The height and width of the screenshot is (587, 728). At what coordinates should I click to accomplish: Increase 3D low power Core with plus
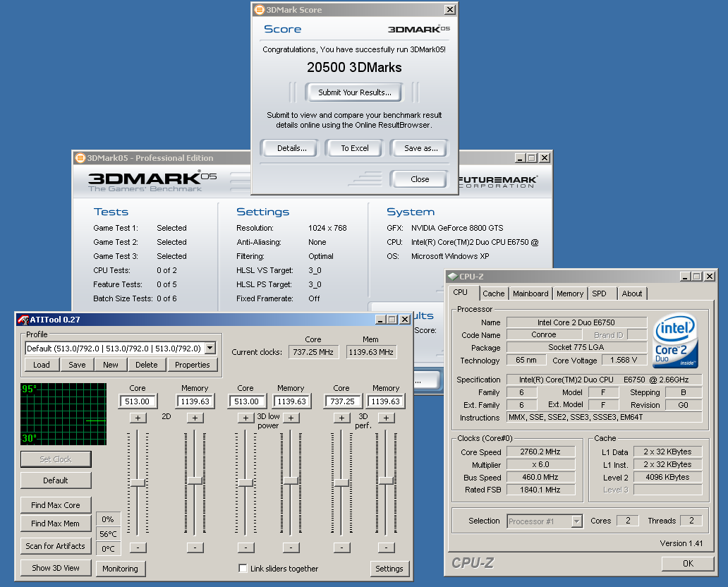pyautogui.click(x=245, y=418)
